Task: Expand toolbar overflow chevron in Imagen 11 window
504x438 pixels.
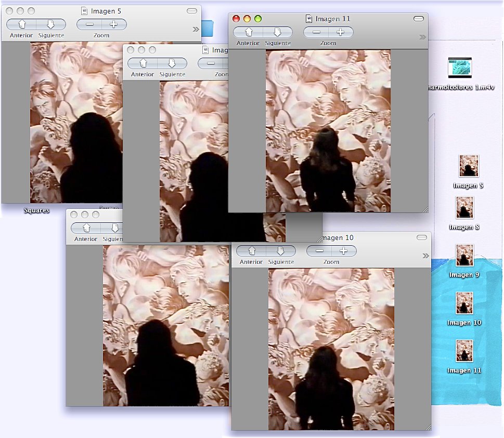Action: (x=422, y=37)
